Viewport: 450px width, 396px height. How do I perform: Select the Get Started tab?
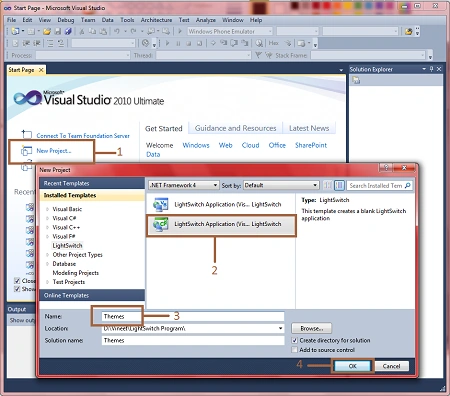click(164, 128)
